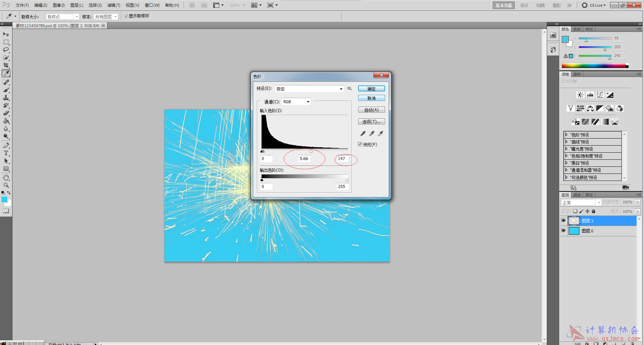
Task: Add Brightness/Contrast adjustment
Action: pos(580,95)
